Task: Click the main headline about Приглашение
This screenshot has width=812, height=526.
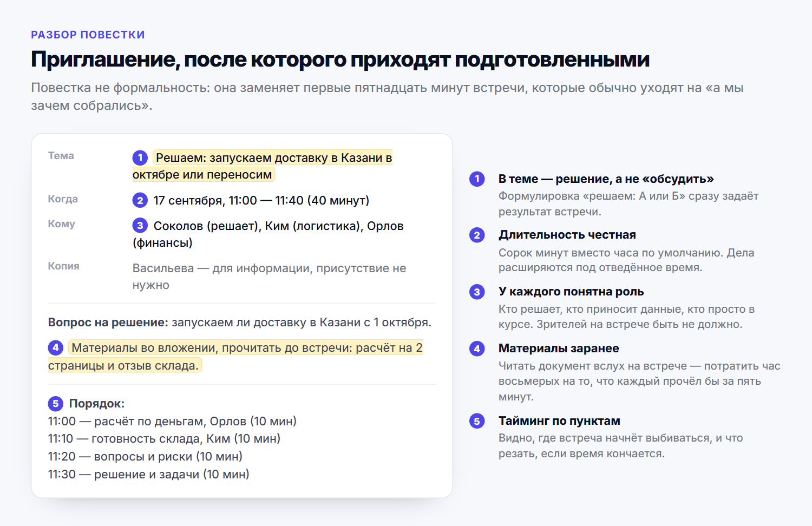Action: (x=340, y=60)
